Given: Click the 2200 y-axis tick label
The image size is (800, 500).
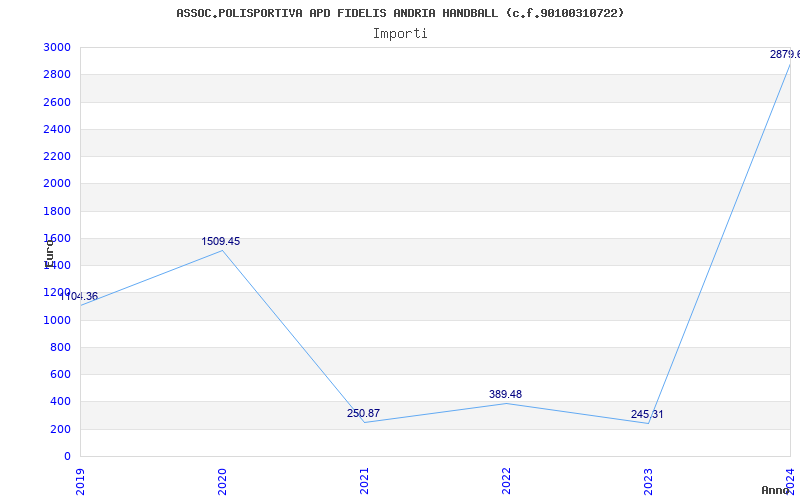Looking at the screenshot, I should pyautogui.click(x=57, y=156).
